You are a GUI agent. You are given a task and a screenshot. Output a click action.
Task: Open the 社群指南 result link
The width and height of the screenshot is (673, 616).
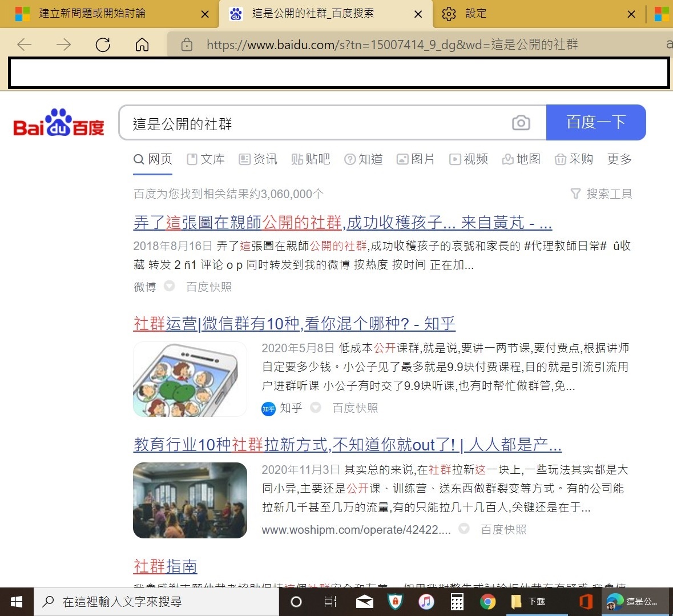click(x=165, y=566)
